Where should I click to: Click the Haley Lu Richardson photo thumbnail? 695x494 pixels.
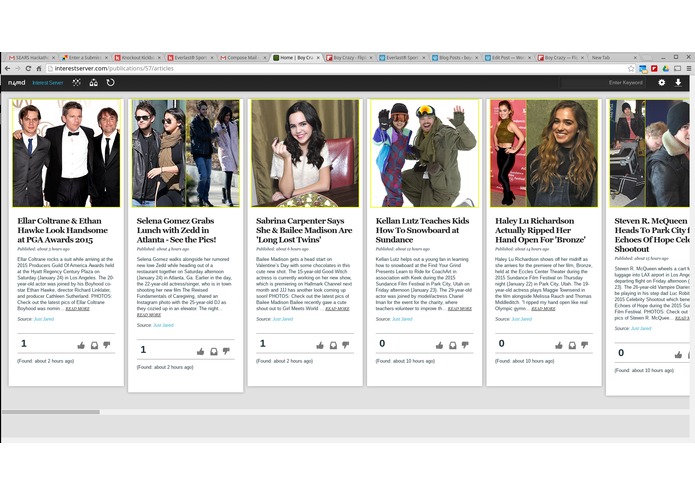[x=544, y=153]
